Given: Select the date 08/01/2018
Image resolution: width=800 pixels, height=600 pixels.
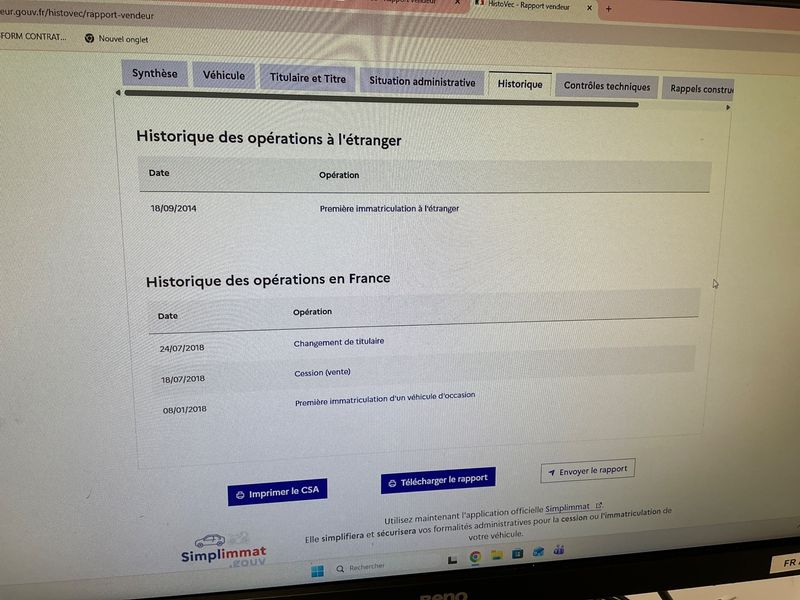Looking at the screenshot, I should click(x=185, y=409).
